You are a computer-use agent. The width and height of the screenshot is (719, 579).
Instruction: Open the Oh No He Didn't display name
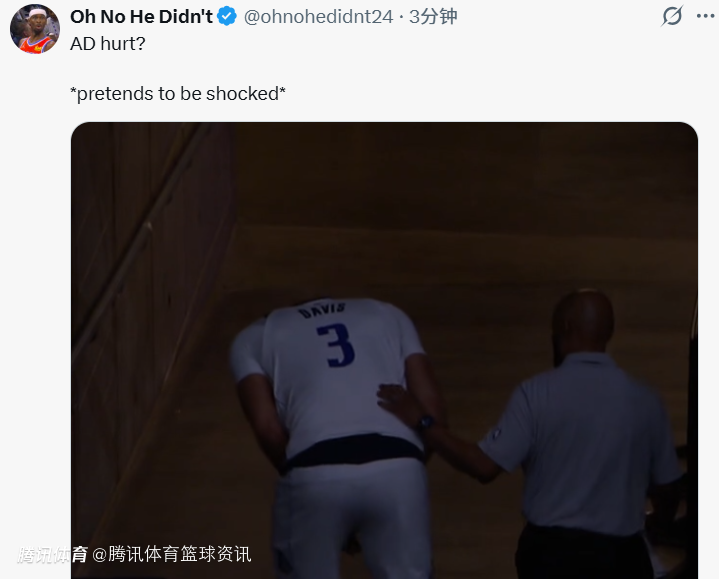pos(141,17)
